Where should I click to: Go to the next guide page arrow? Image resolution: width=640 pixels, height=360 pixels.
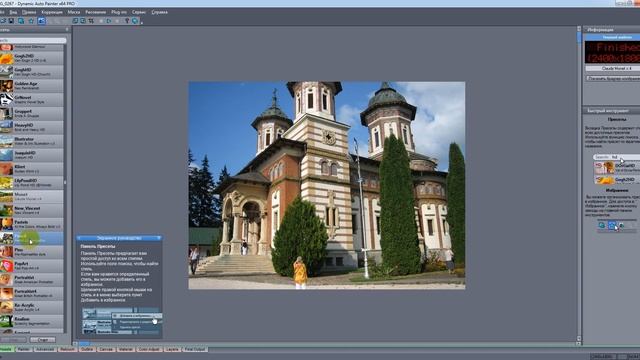[159, 238]
